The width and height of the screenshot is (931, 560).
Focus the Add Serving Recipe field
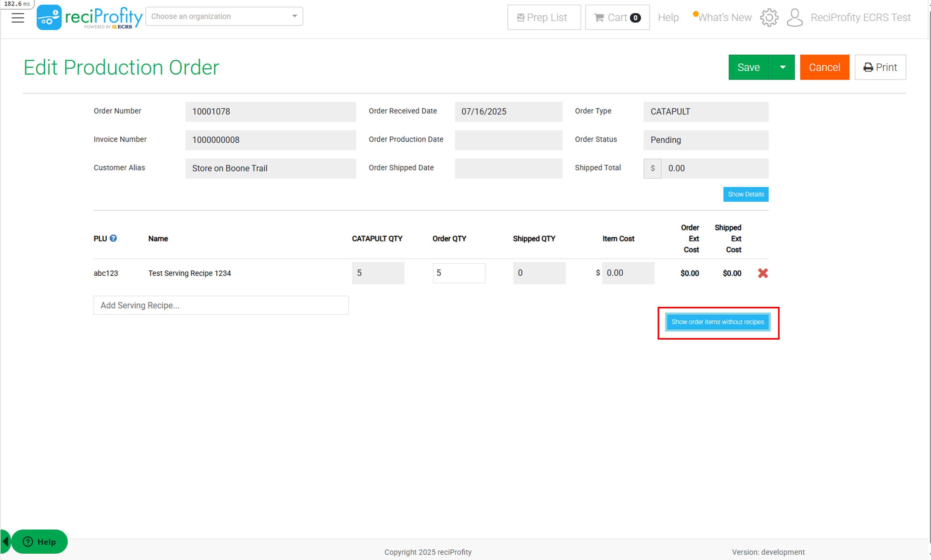[221, 305]
